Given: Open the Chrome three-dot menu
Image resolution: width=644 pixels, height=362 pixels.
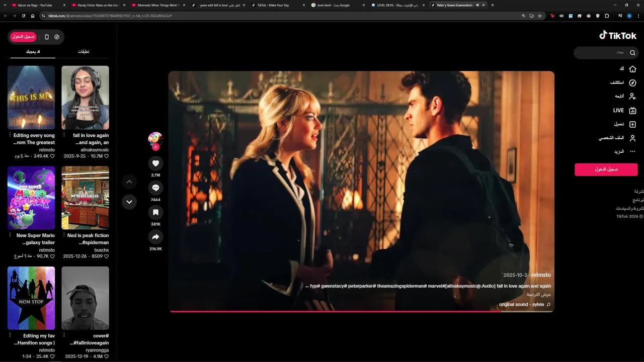Looking at the screenshot, I should [x=638, y=16].
